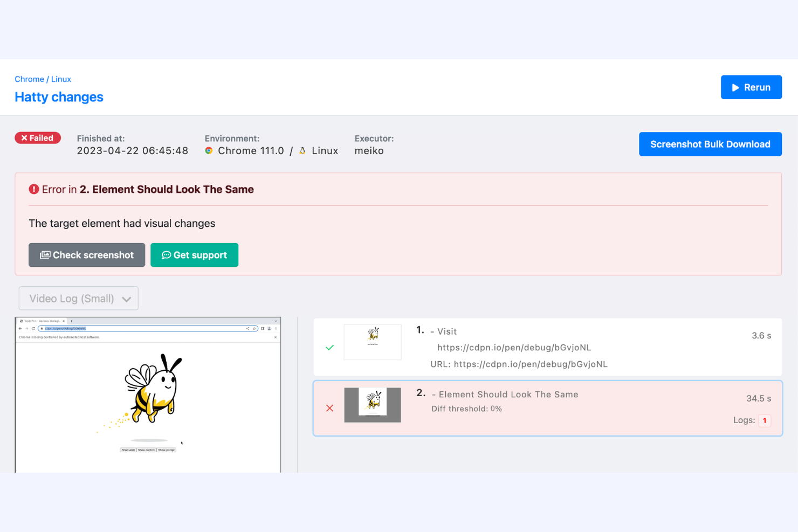798x532 pixels.
Task: Open the Logs badge on failed step
Action: click(x=764, y=420)
